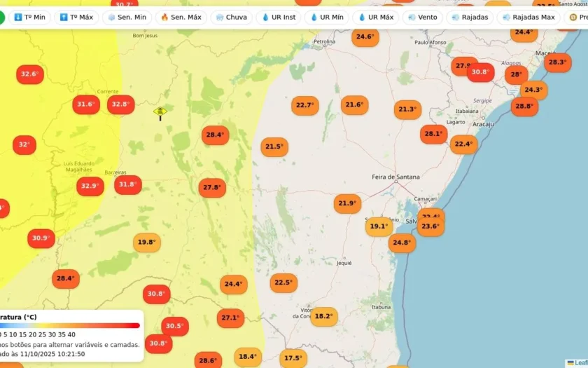The width and height of the screenshot is (588, 368).
Task: Open the 28.3° marker near Maceió
Action: click(x=558, y=62)
